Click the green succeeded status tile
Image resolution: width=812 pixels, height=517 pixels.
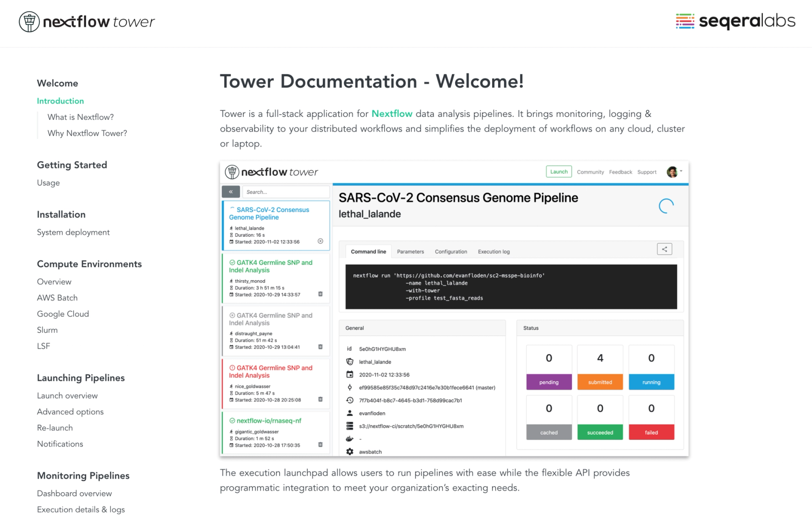tap(600, 418)
